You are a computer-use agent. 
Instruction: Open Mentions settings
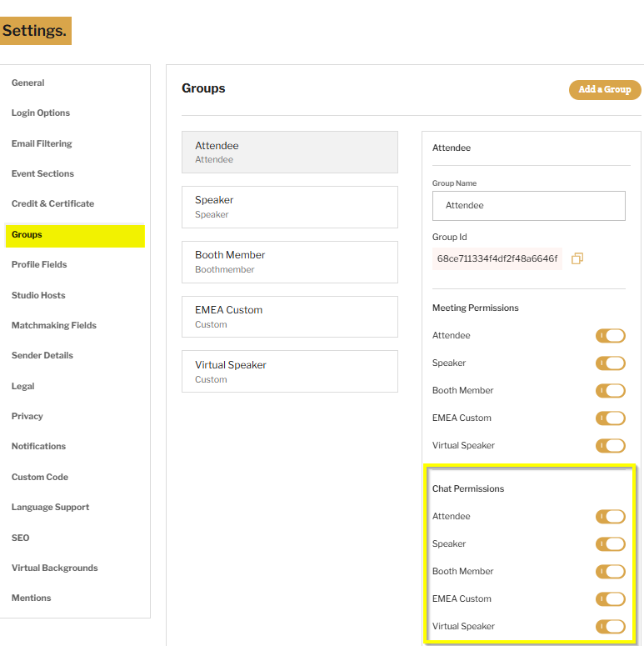(32, 598)
